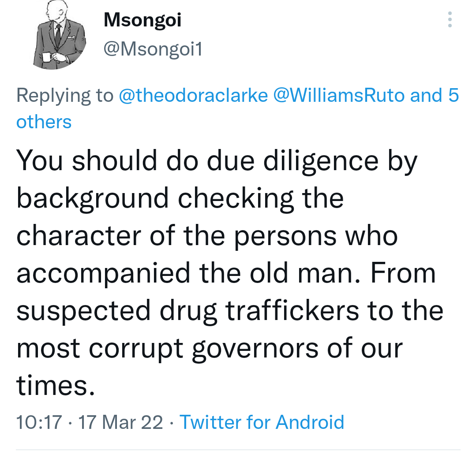This screenshot has height=454, width=476.
Task: Show the "and 5" replied-to users
Action: tap(435, 96)
